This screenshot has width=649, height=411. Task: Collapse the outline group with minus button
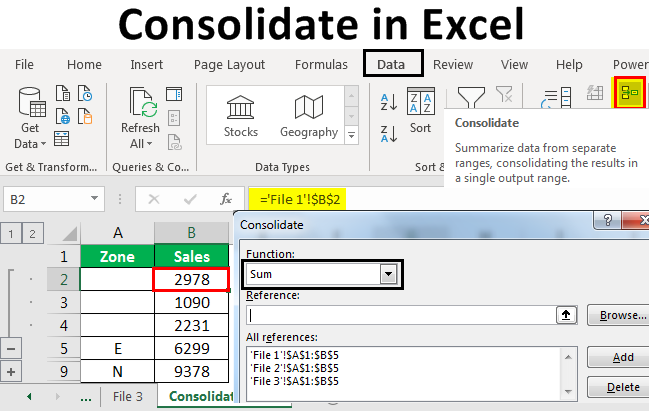pyautogui.click(x=11, y=349)
